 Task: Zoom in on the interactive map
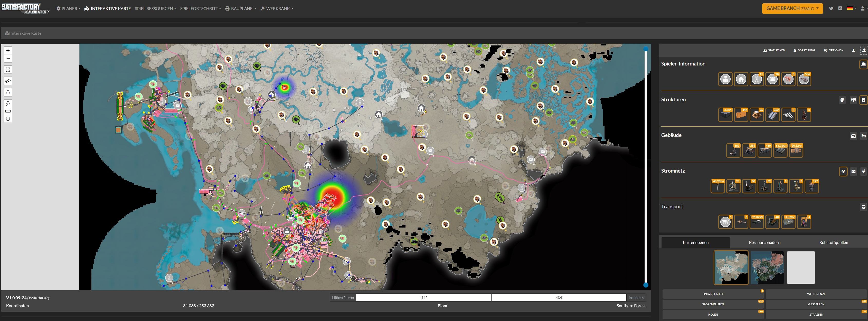point(8,51)
